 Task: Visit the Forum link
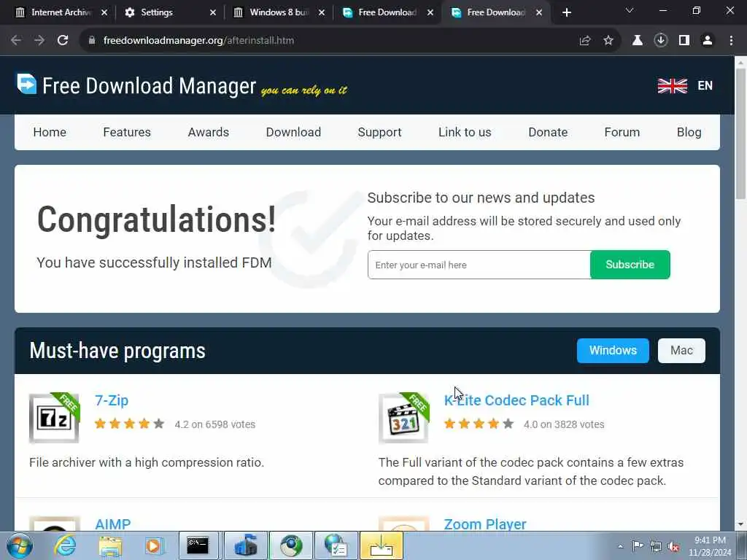pyautogui.click(x=622, y=133)
